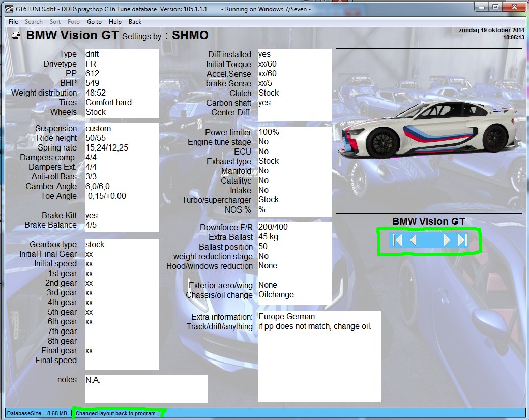Screen dimensions: 529x420
Task: Select the Camber Angle value "6,0/6,0"
Action: point(98,186)
